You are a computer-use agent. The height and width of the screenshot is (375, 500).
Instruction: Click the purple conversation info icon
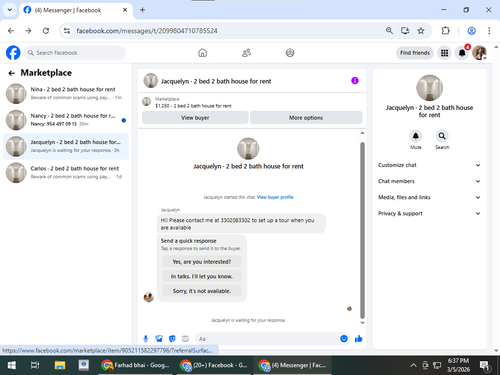355,81
